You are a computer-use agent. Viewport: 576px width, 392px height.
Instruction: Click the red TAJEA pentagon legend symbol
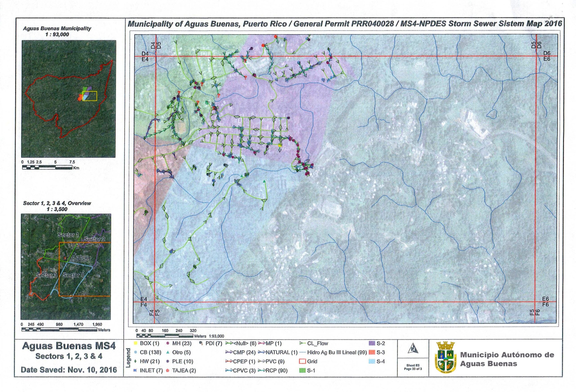(x=168, y=370)
